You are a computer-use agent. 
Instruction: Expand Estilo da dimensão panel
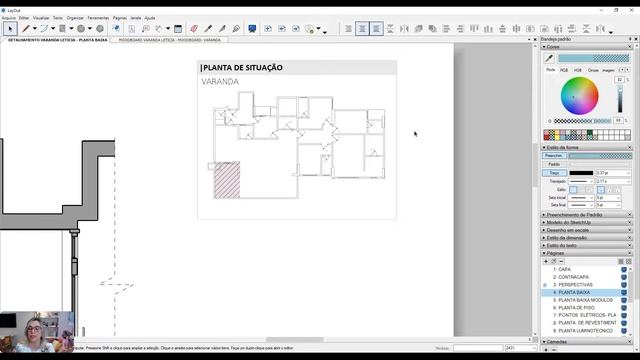click(x=587, y=238)
